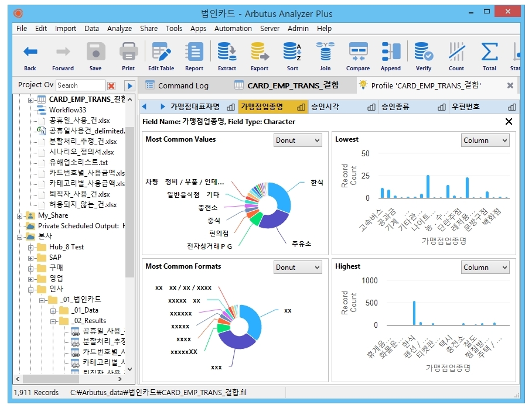
Task: Select 유해업소리스트.txt file
Action: (78, 162)
